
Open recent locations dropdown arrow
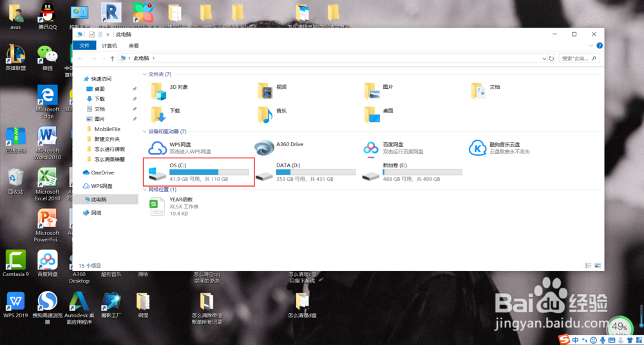coord(103,59)
